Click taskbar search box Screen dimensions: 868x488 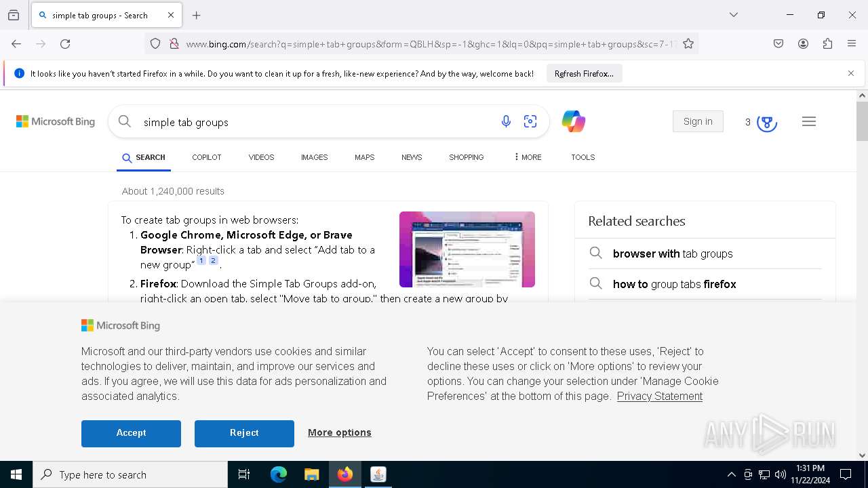(x=130, y=474)
